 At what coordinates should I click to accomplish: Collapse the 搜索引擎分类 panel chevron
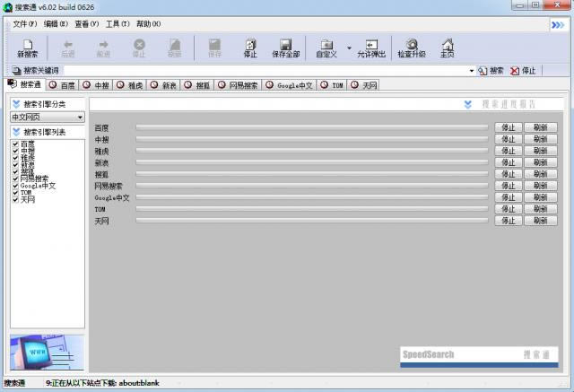(x=16, y=104)
